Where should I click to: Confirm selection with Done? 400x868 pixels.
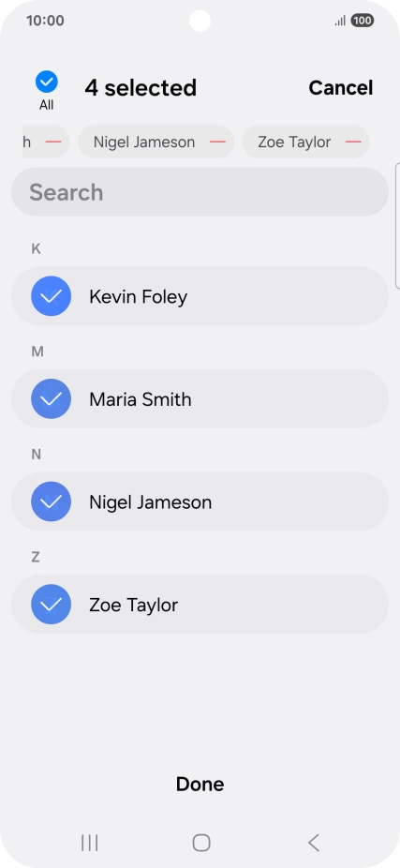click(200, 784)
